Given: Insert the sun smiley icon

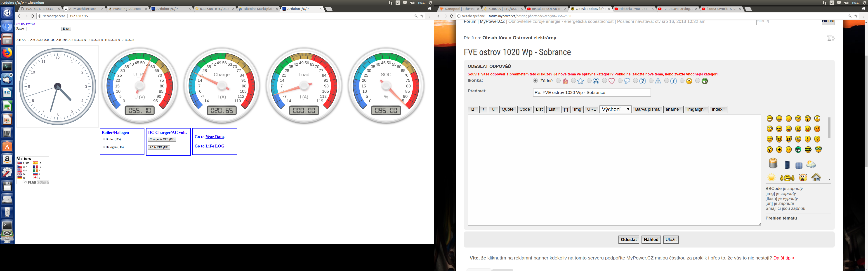Looking at the screenshot, I should (771, 178).
